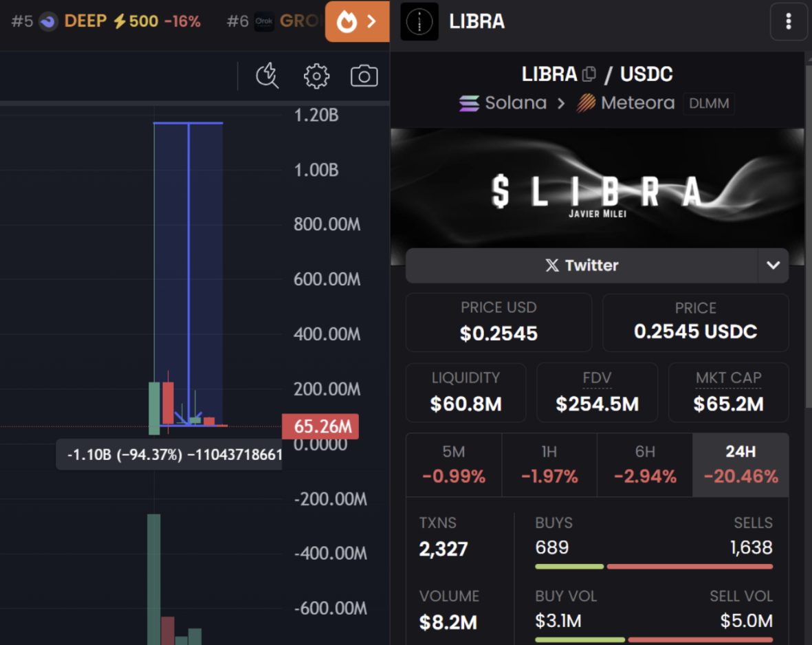Screen dimensions: 812x645
Task: Click the BUYS 689 value
Action: pyautogui.click(x=552, y=547)
